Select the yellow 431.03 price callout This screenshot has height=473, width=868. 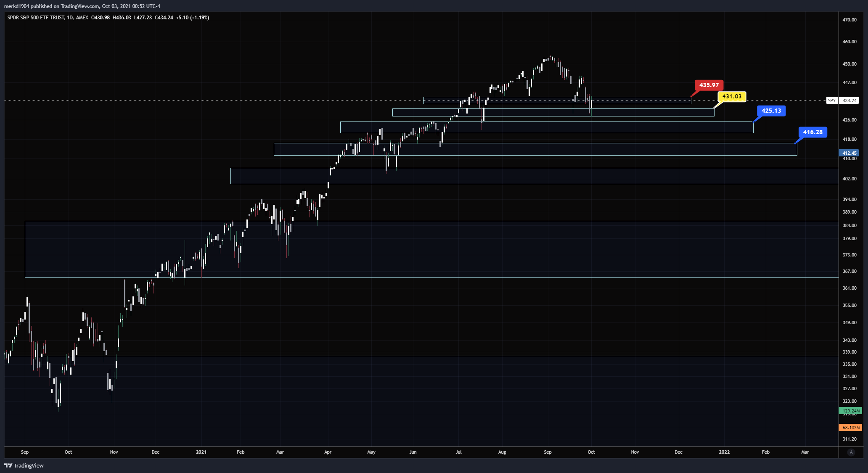point(732,96)
